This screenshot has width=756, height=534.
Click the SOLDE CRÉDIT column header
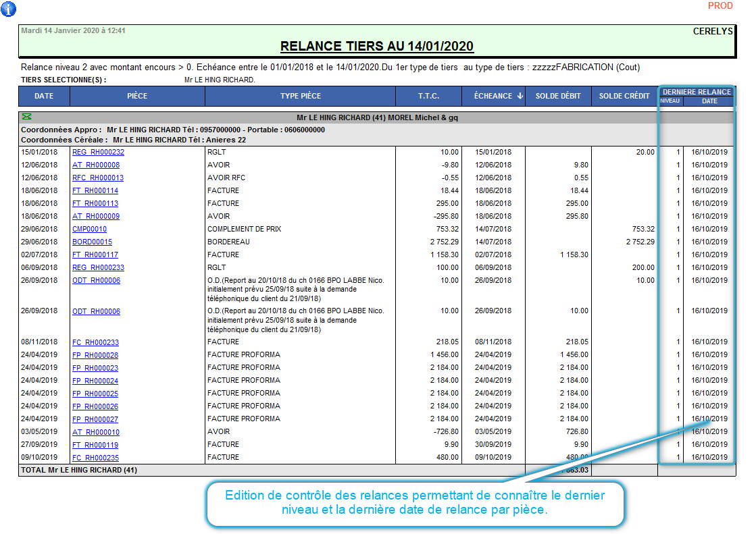(624, 96)
